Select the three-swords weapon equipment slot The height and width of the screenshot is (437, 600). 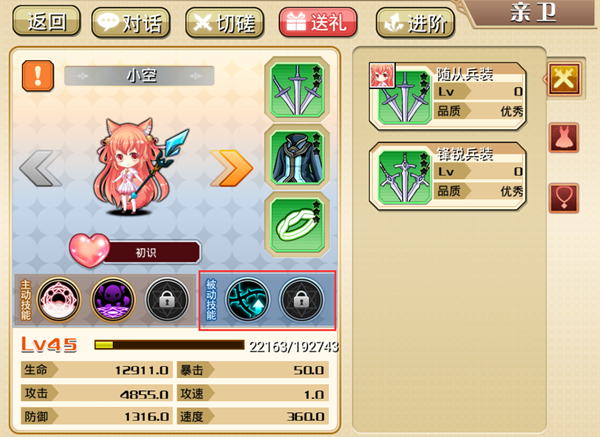297,90
